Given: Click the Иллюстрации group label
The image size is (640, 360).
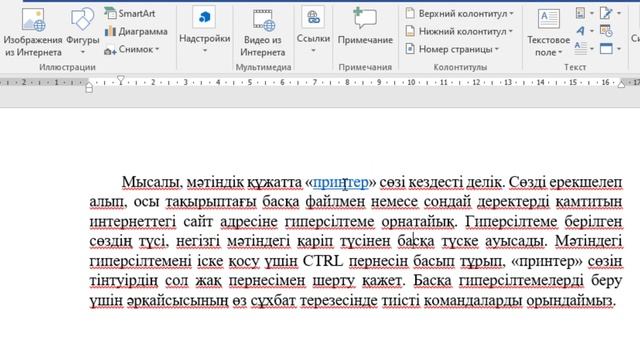Looking at the screenshot, I should [67, 67].
